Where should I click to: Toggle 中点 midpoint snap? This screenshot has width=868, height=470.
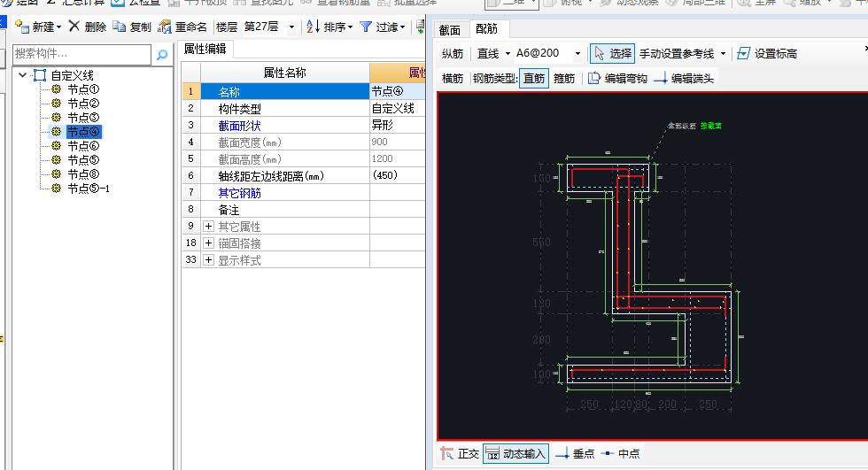click(620, 454)
